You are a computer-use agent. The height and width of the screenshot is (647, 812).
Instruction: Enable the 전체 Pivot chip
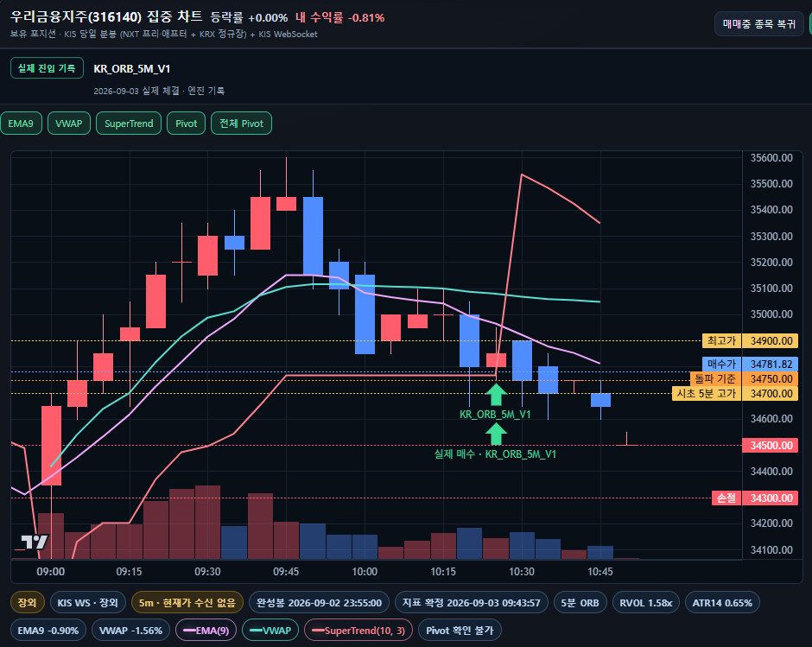[241, 124]
